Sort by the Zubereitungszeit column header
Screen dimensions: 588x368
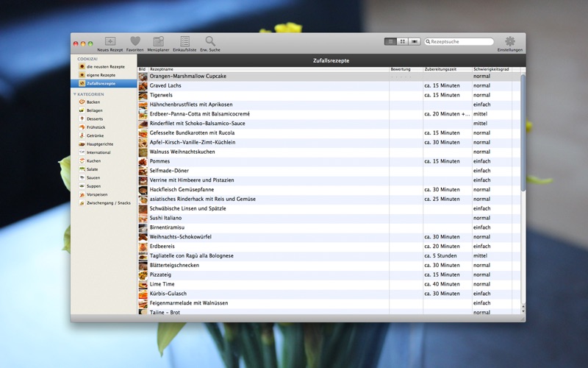tap(448, 69)
